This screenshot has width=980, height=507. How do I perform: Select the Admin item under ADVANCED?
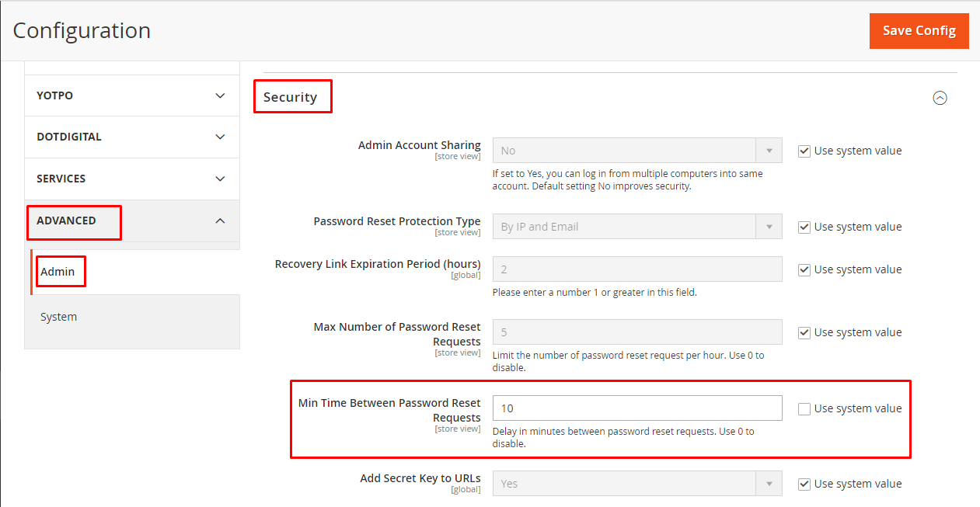(x=58, y=272)
